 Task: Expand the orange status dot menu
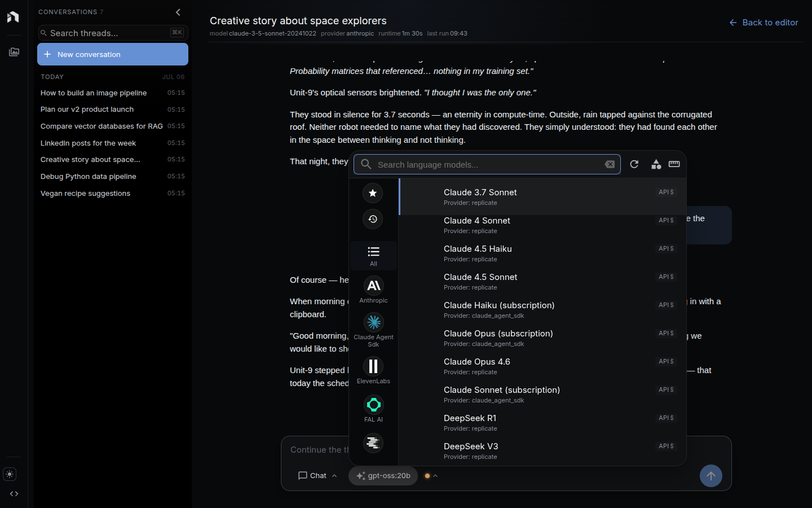(431, 476)
